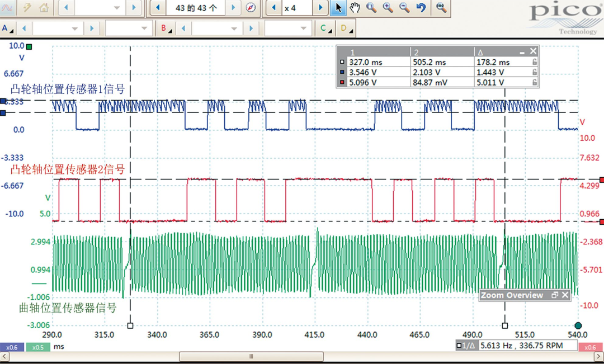This screenshot has width=604, height=364.
Task: Click green axis scale button x0.5
Action: tap(37, 347)
